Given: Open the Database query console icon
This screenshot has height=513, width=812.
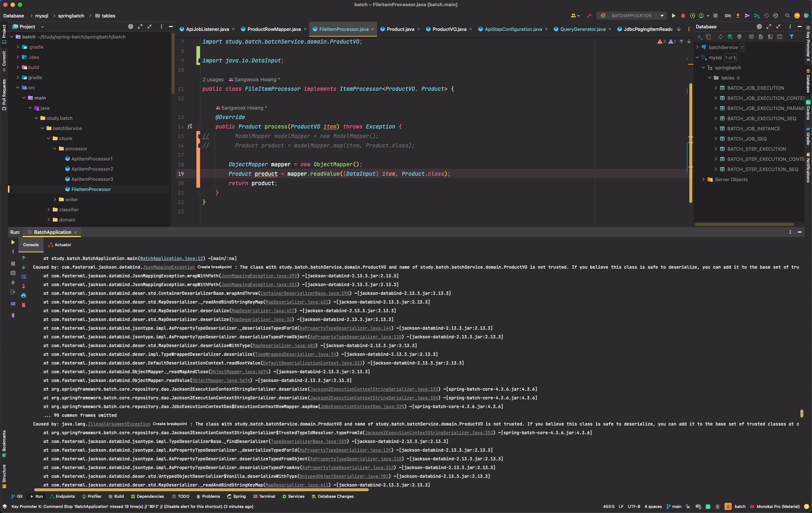Looking at the screenshot, I should (x=779, y=37).
